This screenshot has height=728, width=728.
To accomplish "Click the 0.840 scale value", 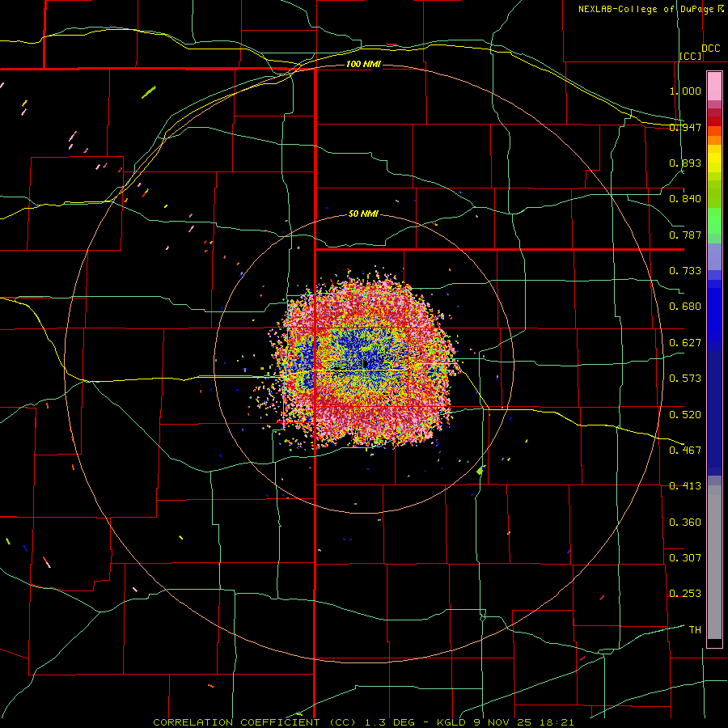I will [x=685, y=199].
